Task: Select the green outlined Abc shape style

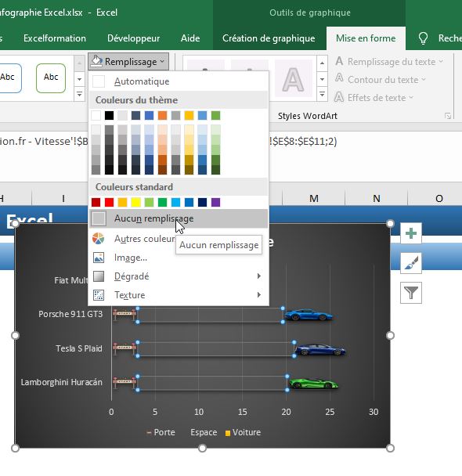Action: point(51,78)
